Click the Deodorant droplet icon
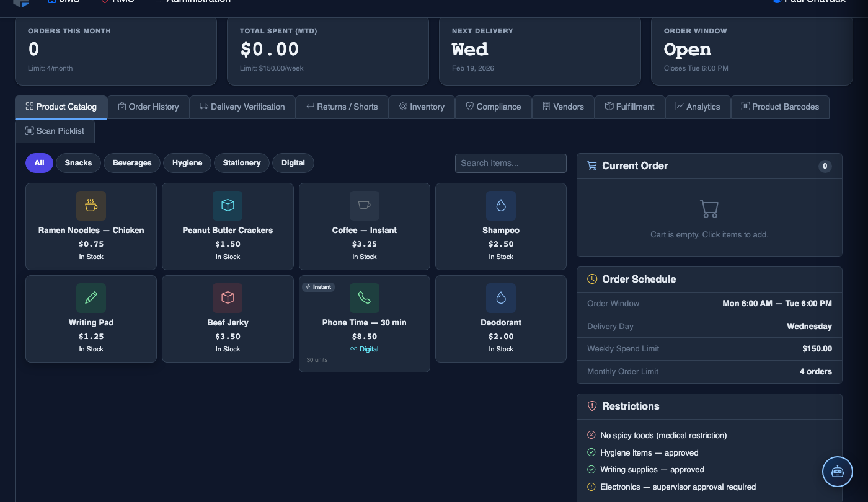Viewport: 868px width, 502px height. coord(501,298)
